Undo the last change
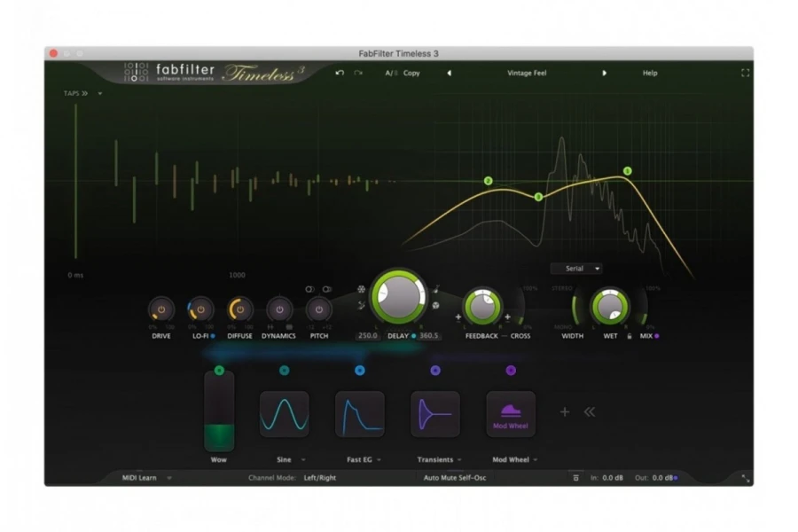The width and height of the screenshot is (798, 532). [340, 73]
